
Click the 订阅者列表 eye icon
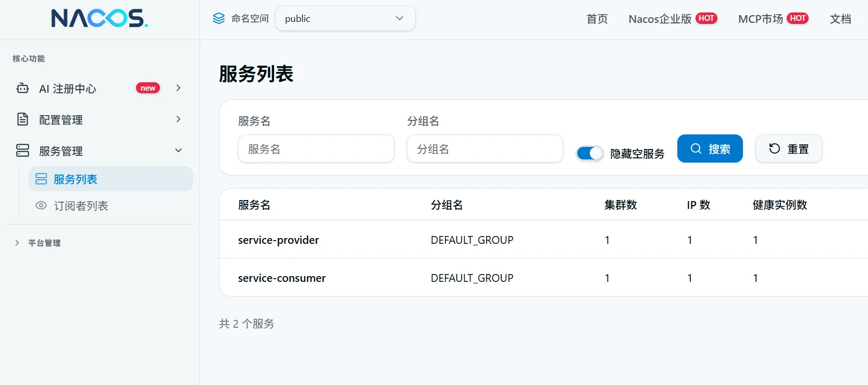pyautogui.click(x=41, y=206)
